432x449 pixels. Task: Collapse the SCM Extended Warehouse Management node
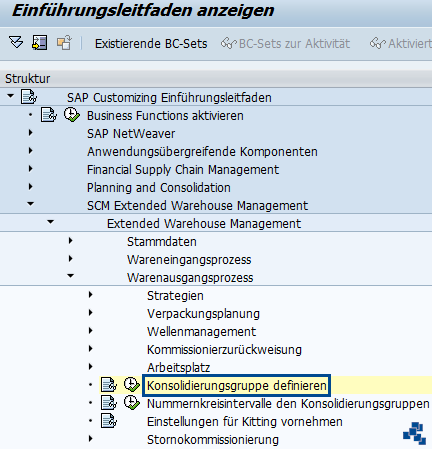pyautogui.click(x=31, y=204)
